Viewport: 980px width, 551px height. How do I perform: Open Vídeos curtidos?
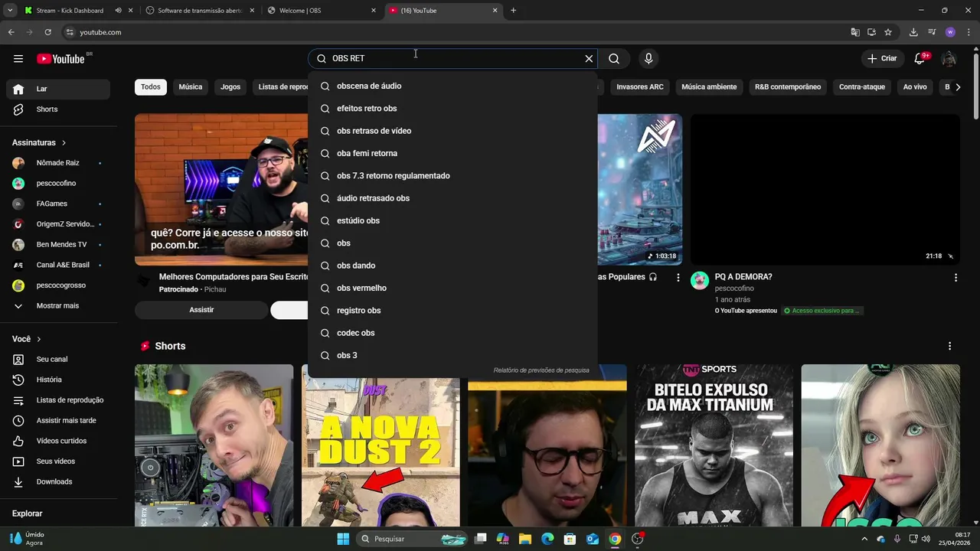(x=58, y=441)
